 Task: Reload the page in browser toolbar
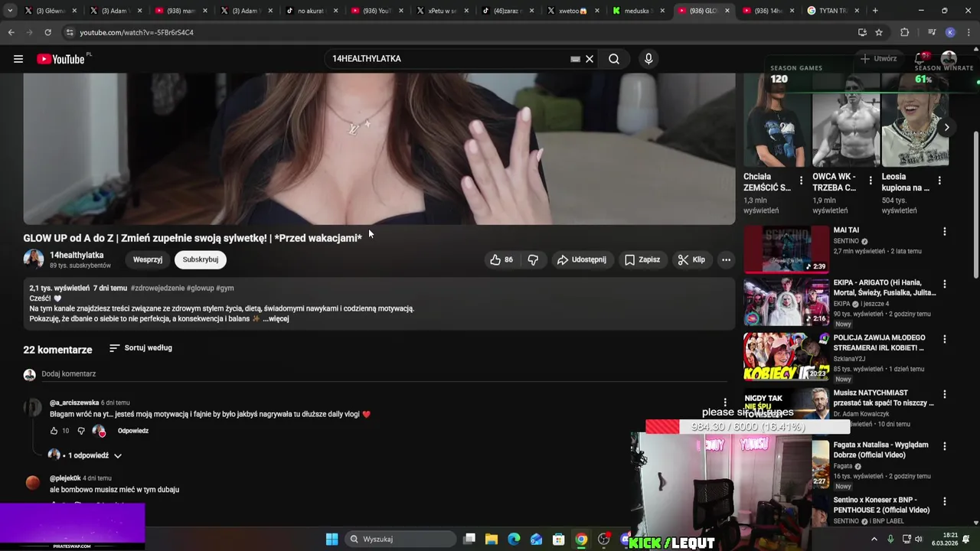click(47, 32)
